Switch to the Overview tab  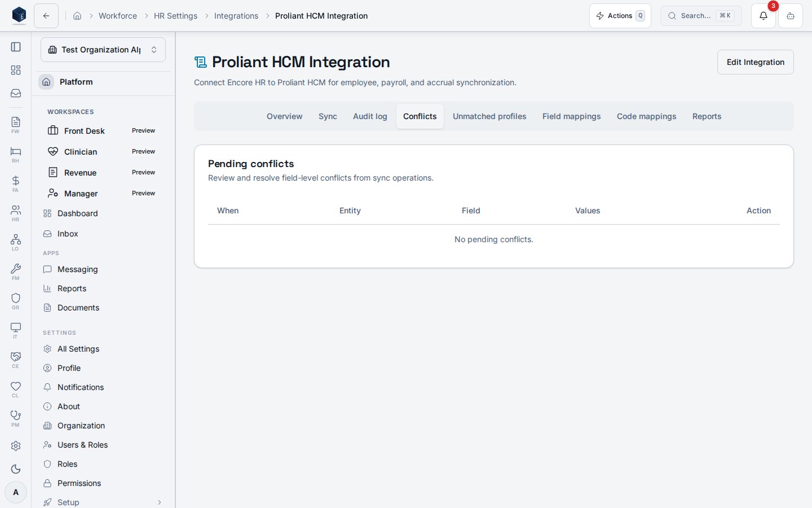tap(285, 116)
